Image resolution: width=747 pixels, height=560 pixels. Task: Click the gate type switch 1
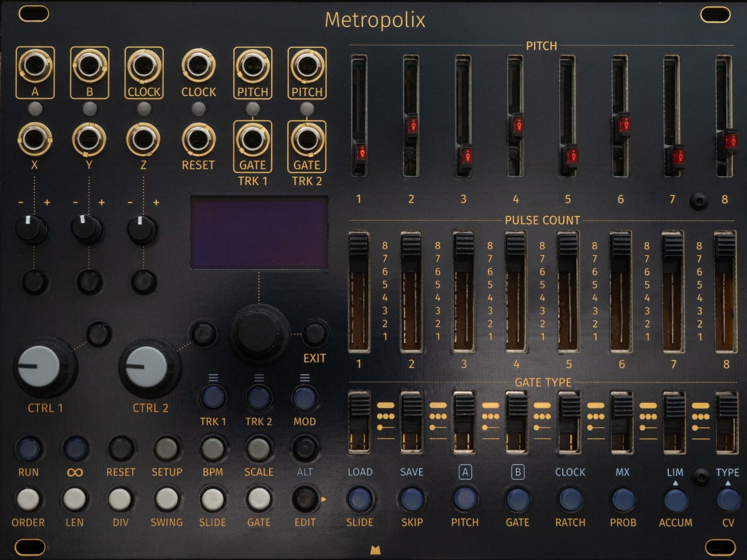(359, 406)
